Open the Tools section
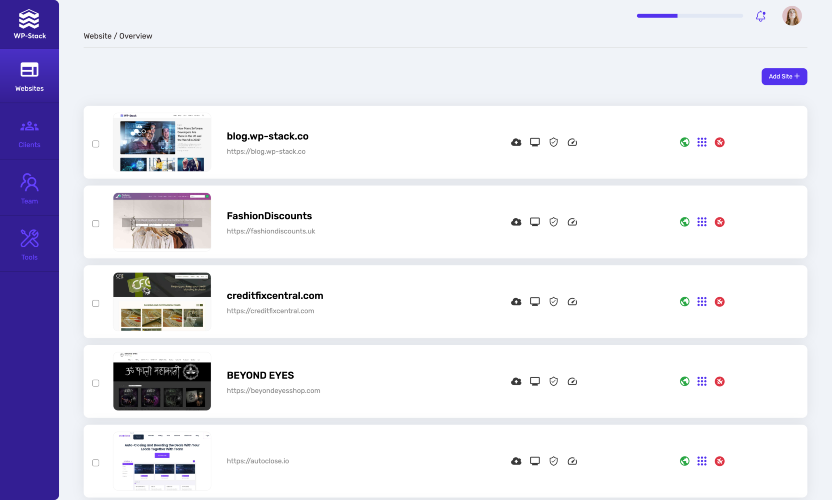 (x=29, y=245)
